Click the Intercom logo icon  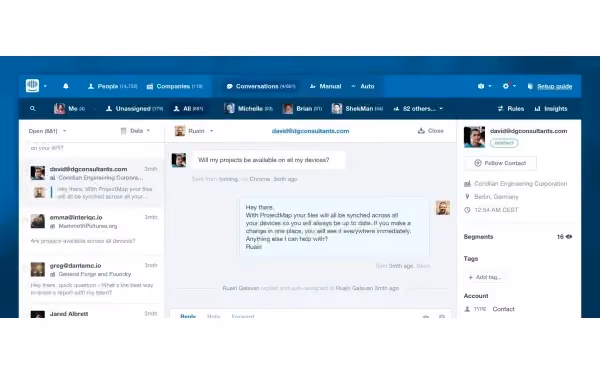pos(33,85)
